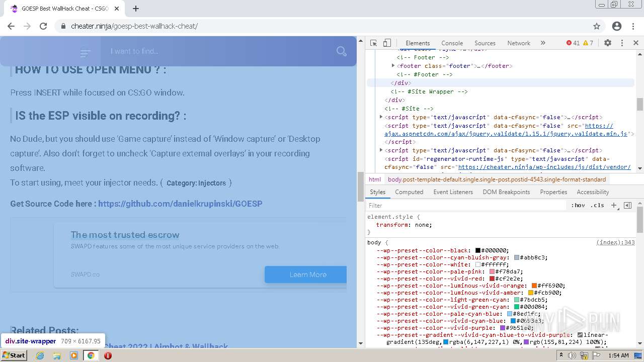Image resolution: width=644 pixels, height=362 pixels.
Task: Open DevTools three-dot customize menu
Action: (x=622, y=43)
